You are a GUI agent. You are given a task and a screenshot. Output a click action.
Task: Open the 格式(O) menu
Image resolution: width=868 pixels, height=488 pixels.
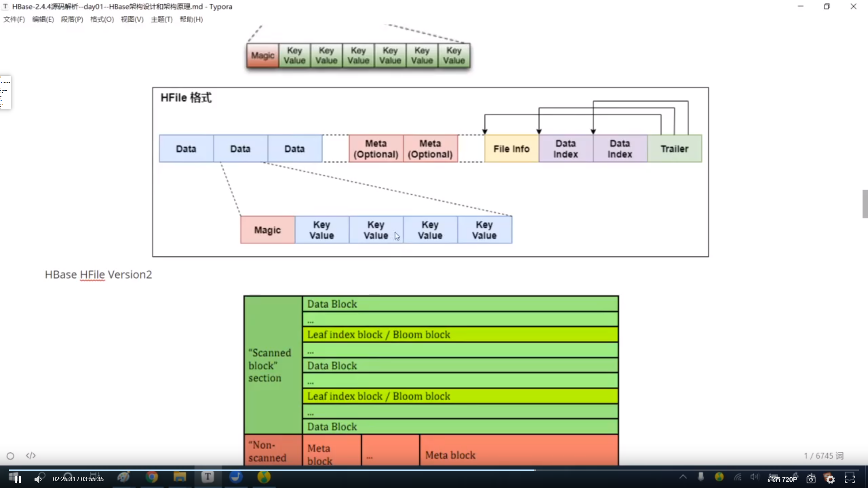point(102,19)
